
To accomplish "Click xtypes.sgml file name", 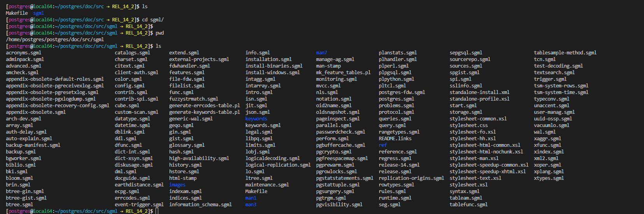I will (x=549, y=178).
